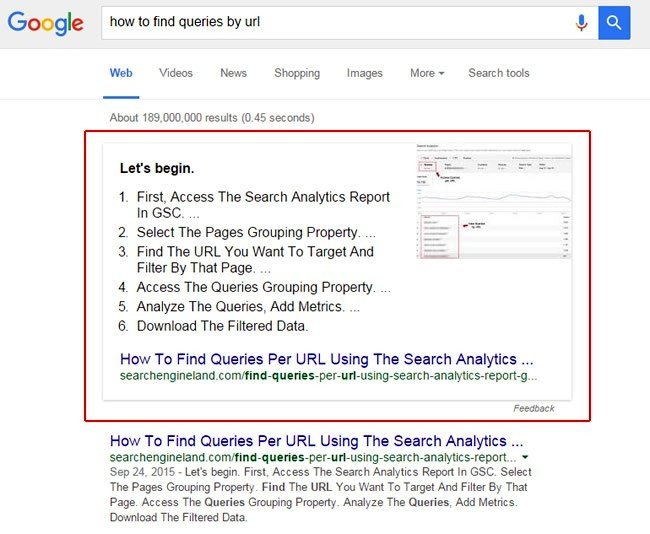
Task: Expand the green arrow beside result URL
Action: click(x=526, y=457)
